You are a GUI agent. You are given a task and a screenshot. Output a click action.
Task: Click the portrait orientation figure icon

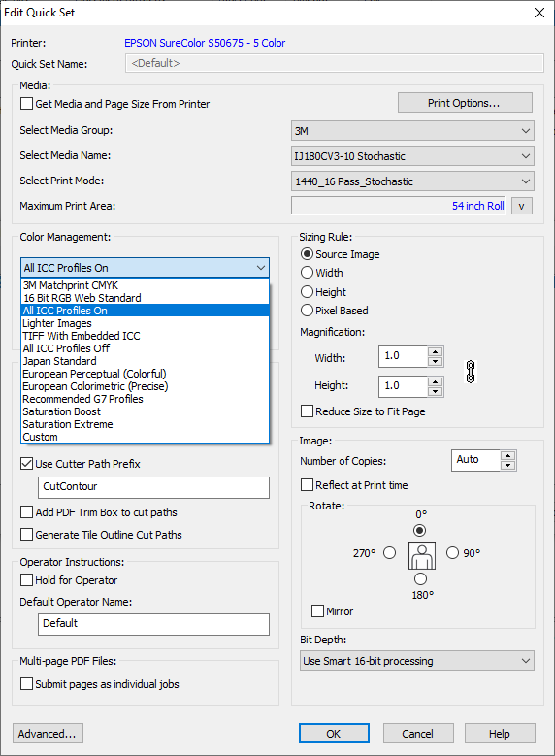[422, 556]
